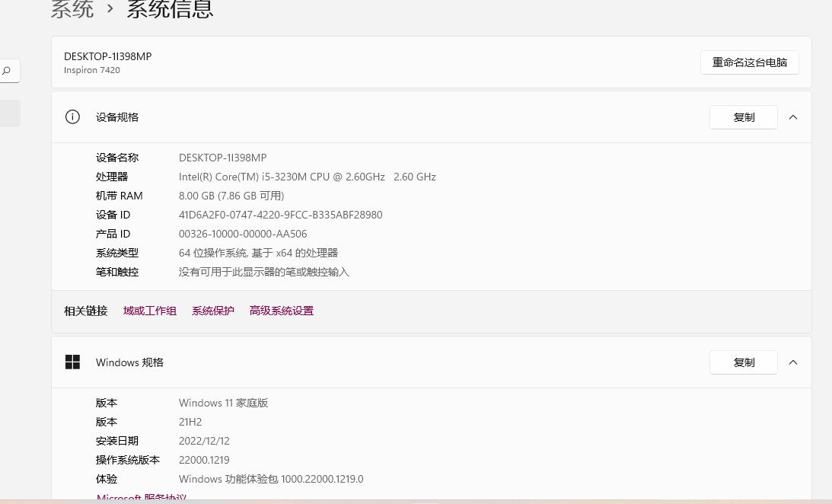The image size is (832, 504).
Task: Click the 设备名称 value DESKTOP-1I398MP
Action: point(222,158)
